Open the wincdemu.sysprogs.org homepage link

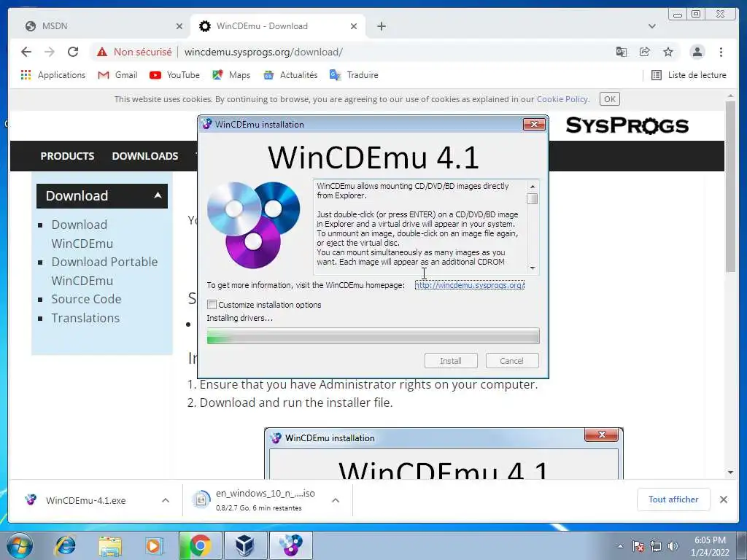tap(469, 285)
